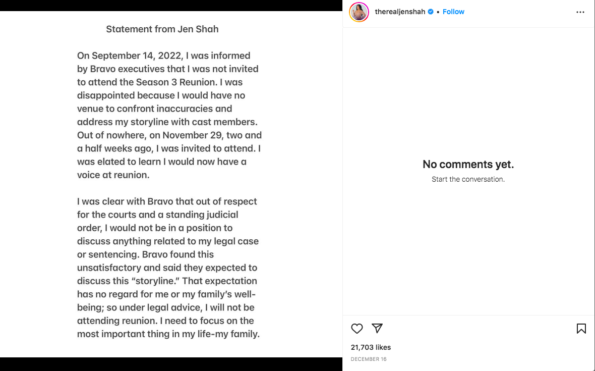
Task: Open therealjenshah's profile picture
Action: click(x=359, y=12)
